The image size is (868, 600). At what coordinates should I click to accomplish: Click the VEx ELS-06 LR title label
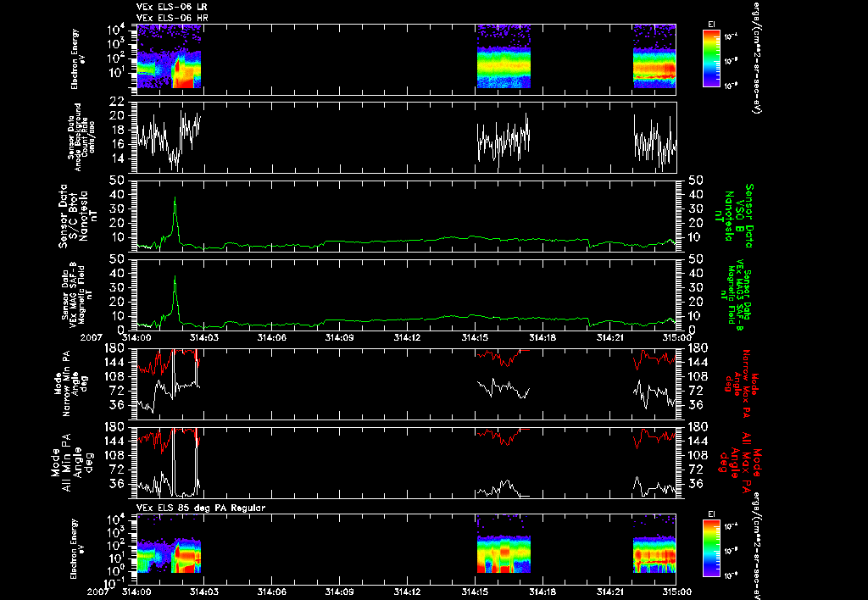click(172, 7)
